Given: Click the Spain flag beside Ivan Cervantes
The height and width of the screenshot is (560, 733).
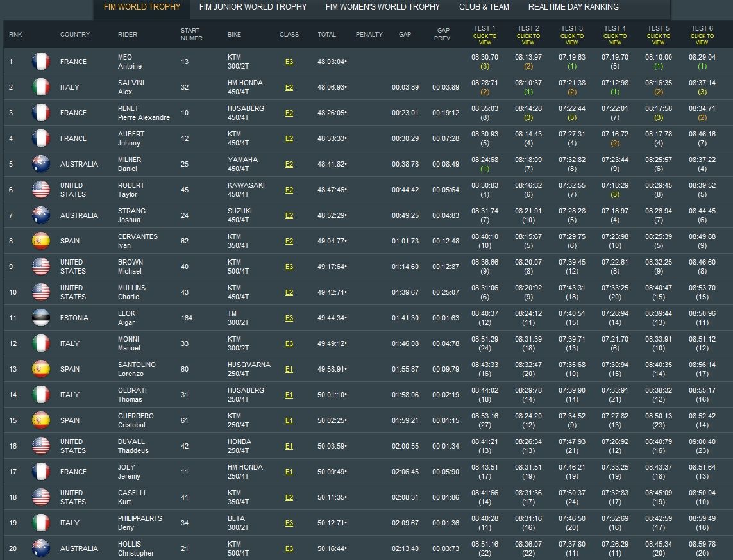Looking at the screenshot, I should pyautogui.click(x=41, y=241).
